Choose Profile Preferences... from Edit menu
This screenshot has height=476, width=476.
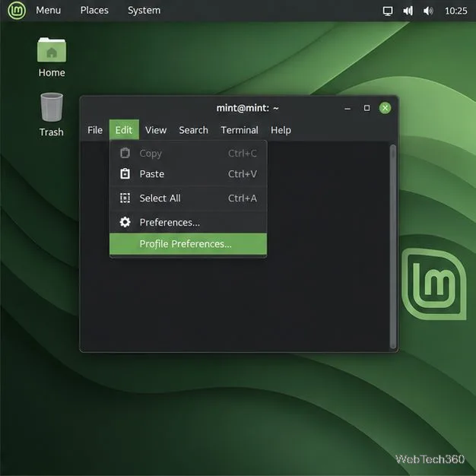point(189,244)
